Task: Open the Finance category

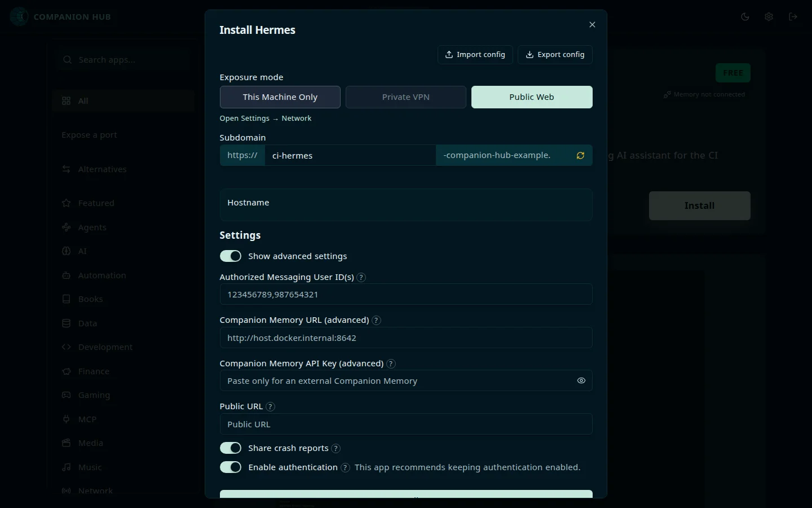Action: pos(123,371)
